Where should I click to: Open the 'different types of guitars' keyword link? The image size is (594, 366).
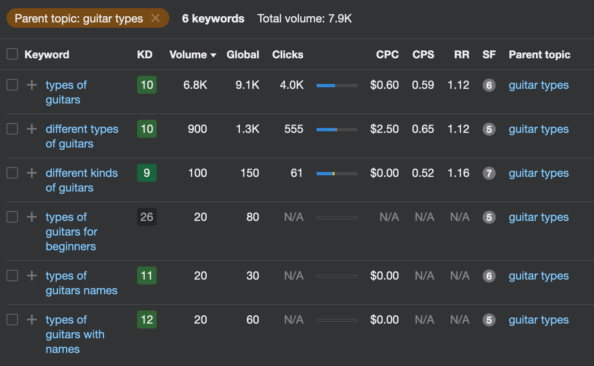tap(82, 136)
